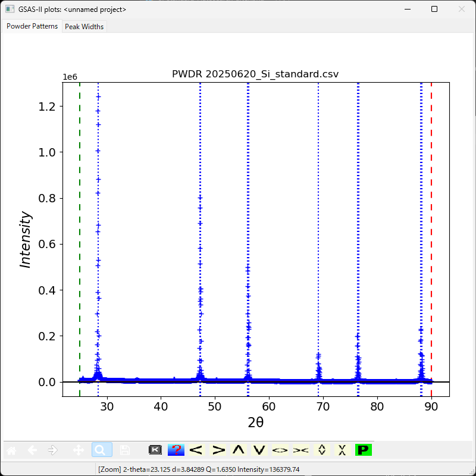476x476 pixels.
Task: Expand horizontal range with '<>' button
Action: point(280,450)
